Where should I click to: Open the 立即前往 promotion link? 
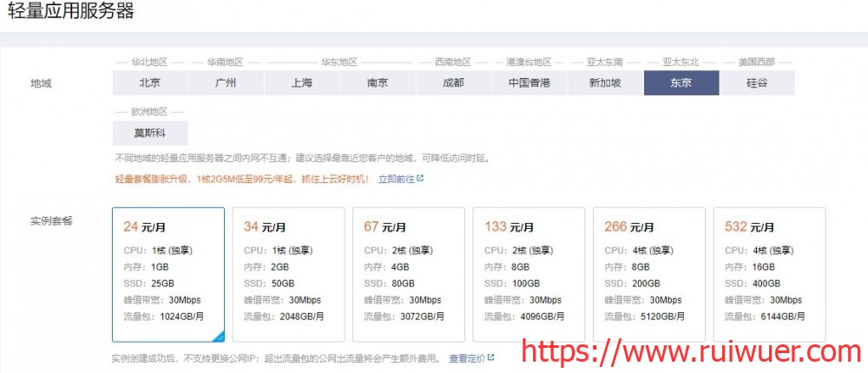click(396, 180)
